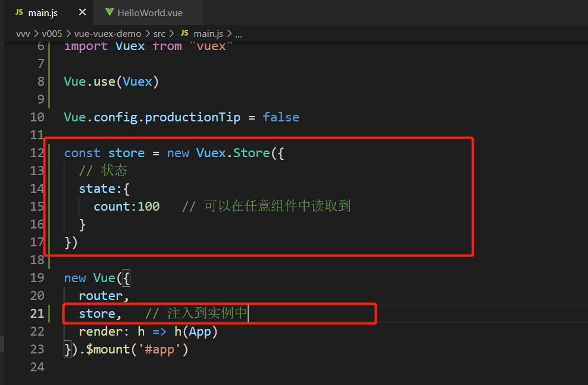Click the comment '可以在任意组件中读取到'
Viewport: 588px width, 385px height.
click(277, 206)
